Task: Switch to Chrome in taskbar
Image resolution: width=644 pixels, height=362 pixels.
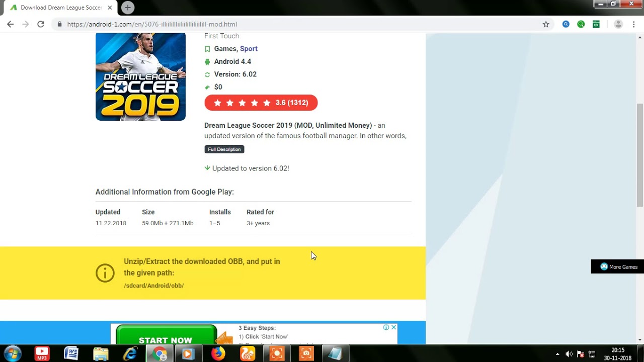Action: [159, 353]
